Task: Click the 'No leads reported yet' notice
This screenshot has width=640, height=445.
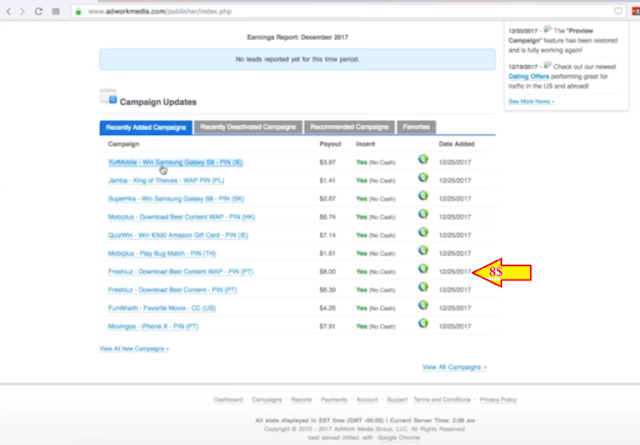Action: pyautogui.click(x=298, y=59)
